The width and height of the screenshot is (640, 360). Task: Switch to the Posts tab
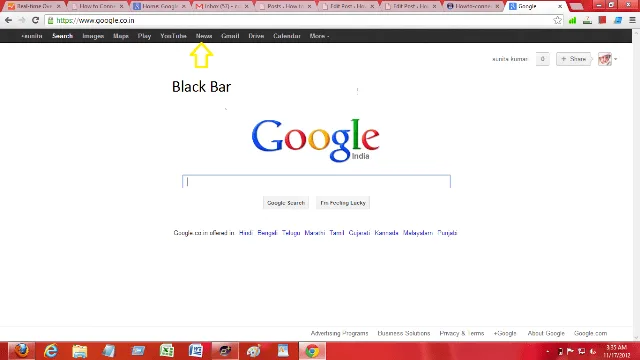286,7
